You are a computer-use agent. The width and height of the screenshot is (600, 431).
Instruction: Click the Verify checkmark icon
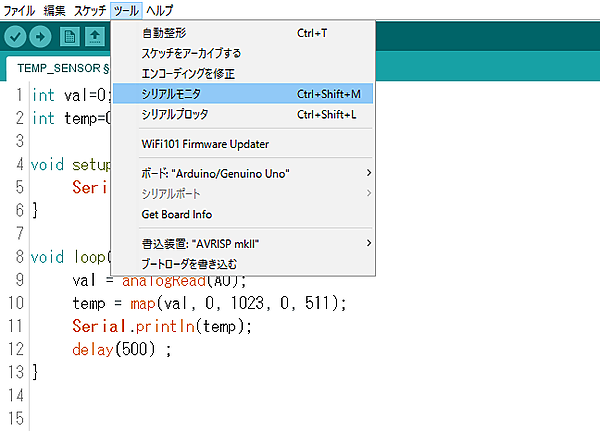[15, 37]
